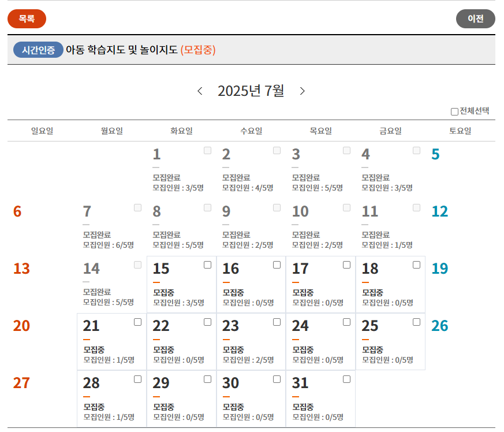This screenshot has width=504, height=432.
Task: Click the 수요일 column header
Action: point(251,131)
